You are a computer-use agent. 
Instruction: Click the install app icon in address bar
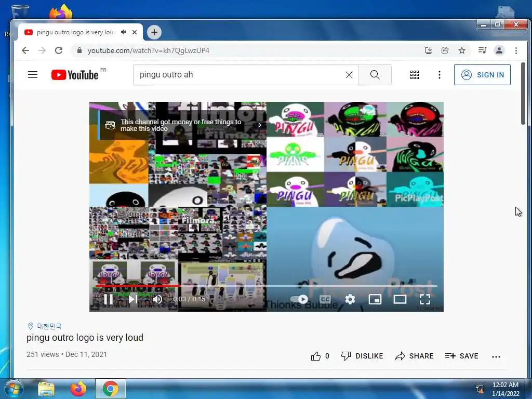(429, 50)
